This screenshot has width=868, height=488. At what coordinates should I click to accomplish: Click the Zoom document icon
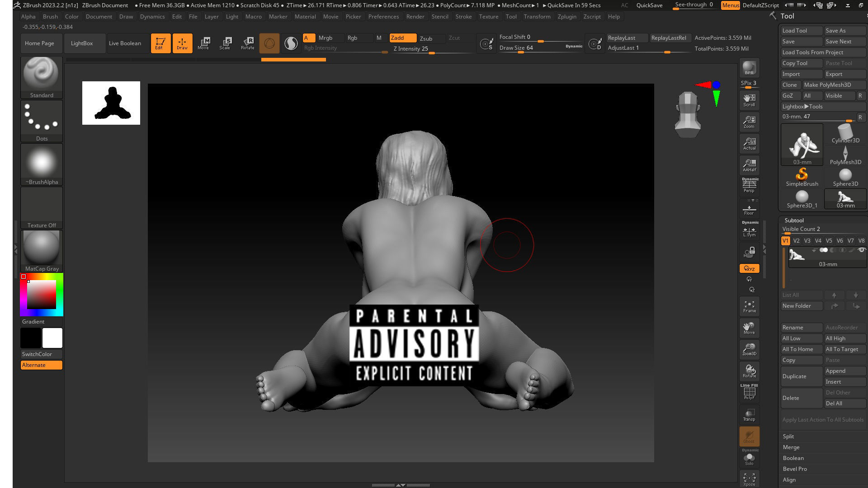[749, 122]
